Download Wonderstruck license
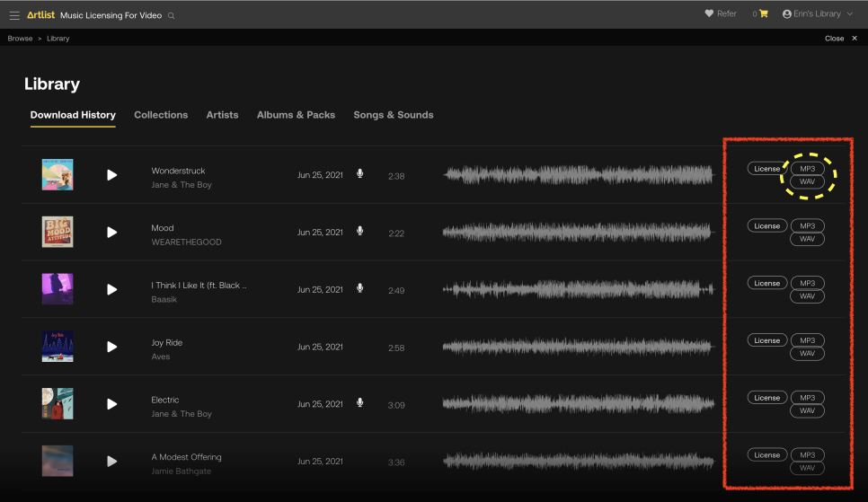 pos(766,168)
